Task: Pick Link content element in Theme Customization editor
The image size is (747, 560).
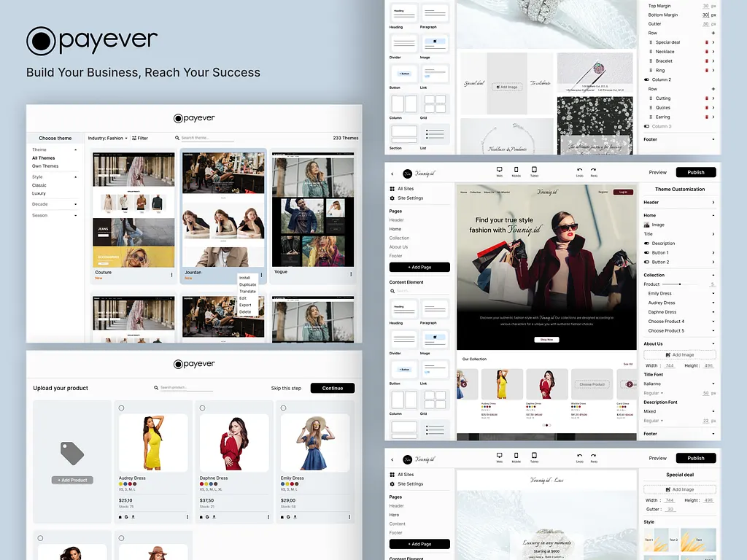Action: tap(435, 370)
